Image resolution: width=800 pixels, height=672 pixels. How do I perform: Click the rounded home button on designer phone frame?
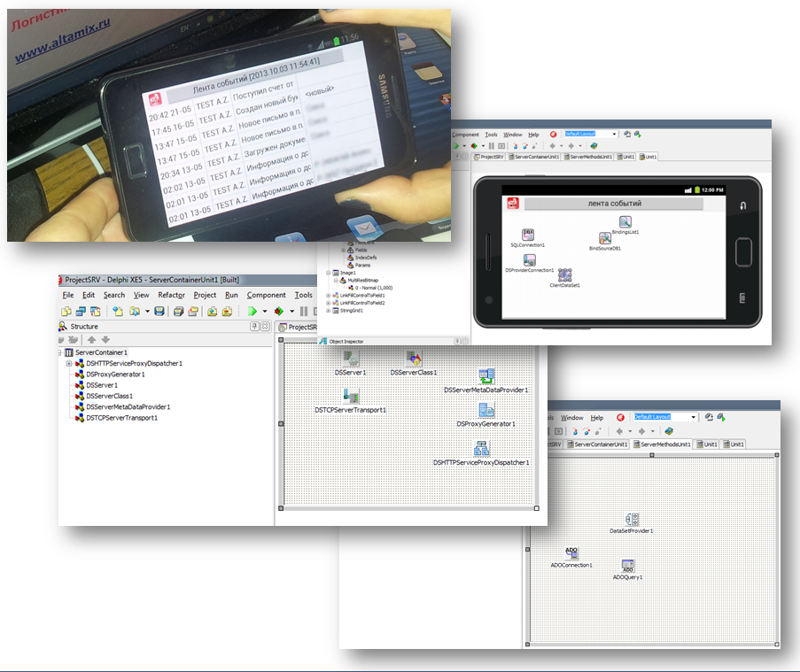pyautogui.click(x=743, y=251)
